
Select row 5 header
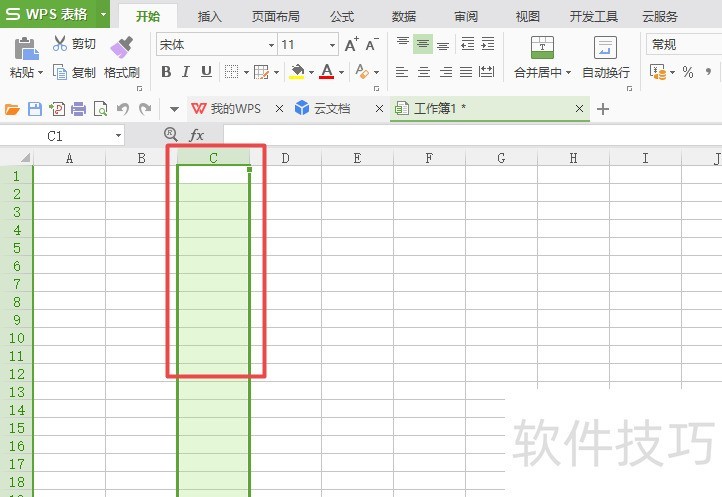pyautogui.click(x=17, y=248)
